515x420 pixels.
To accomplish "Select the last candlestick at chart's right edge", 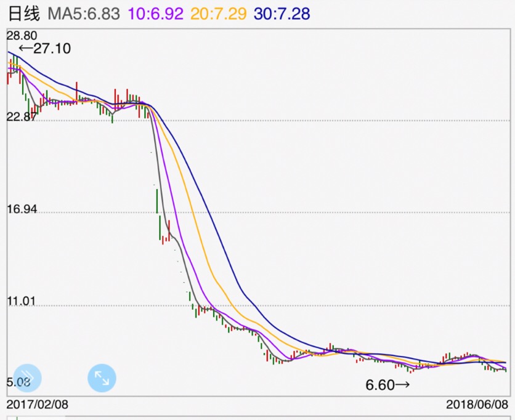I will pyautogui.click(x=506, y=369).
